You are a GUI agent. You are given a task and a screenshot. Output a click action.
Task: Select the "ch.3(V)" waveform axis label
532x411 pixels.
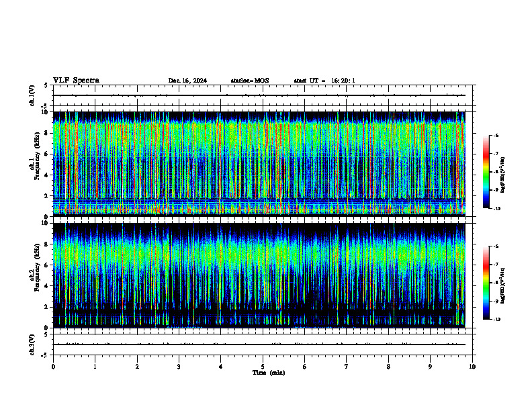click(32, 345)
